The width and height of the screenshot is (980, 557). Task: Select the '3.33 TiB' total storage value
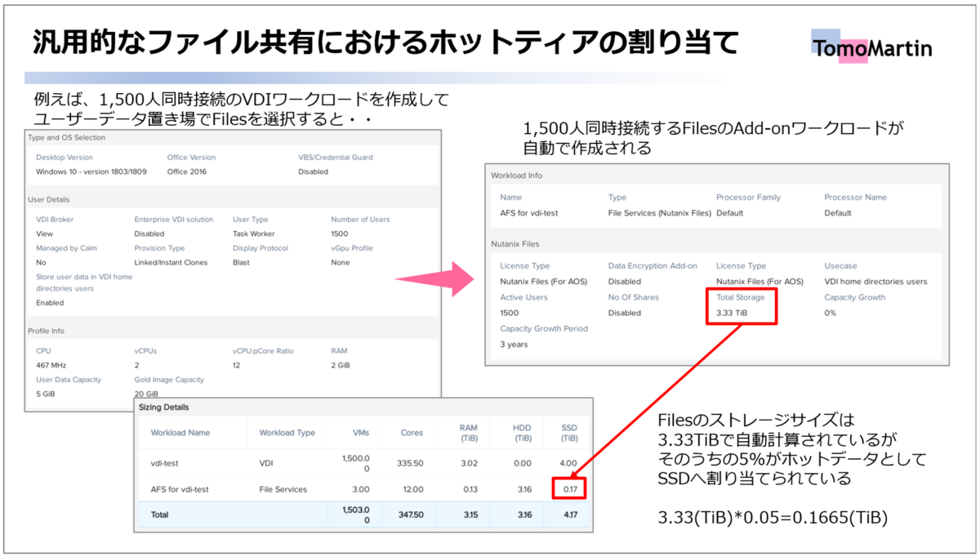(732, 313)
